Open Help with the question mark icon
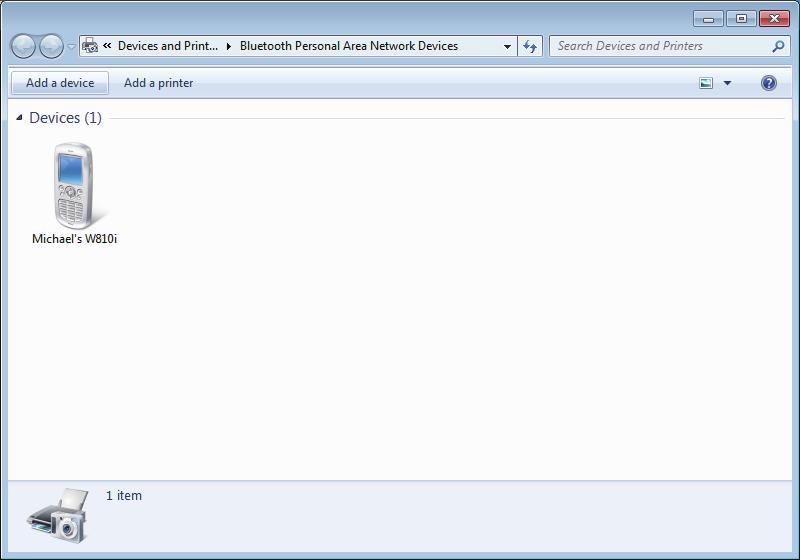 pos(769,83)
